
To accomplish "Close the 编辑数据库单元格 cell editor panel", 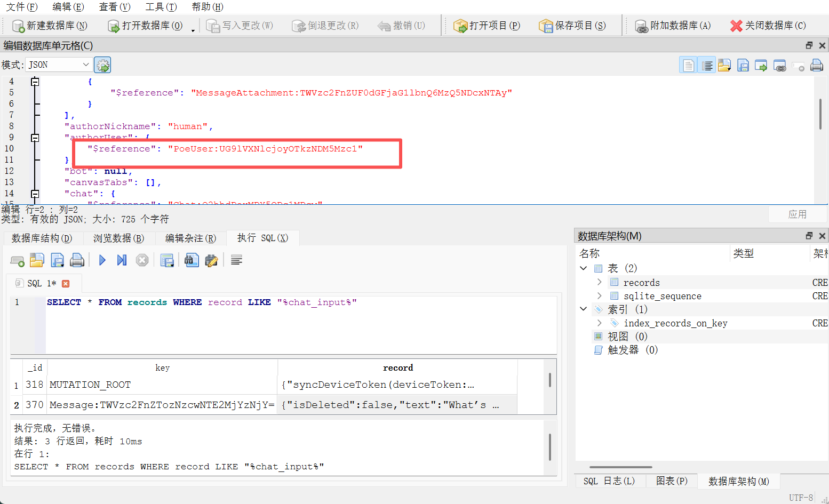I will click(822, 45).
